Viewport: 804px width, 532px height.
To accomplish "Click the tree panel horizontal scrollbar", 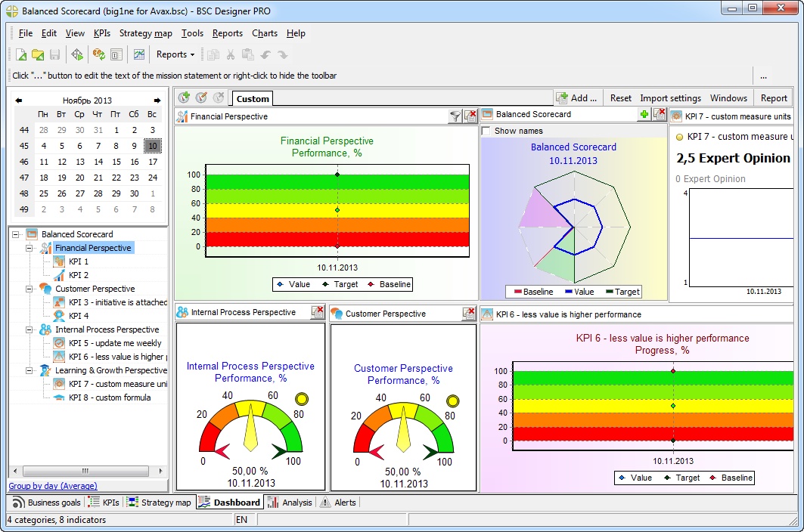I will coord(88,471).
